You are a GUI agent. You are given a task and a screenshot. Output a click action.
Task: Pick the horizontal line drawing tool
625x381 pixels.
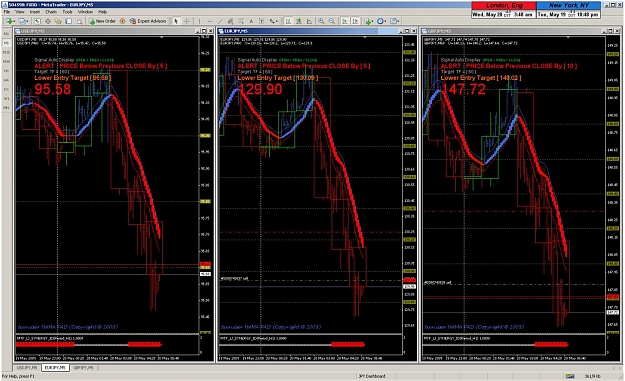click(210, 21)
